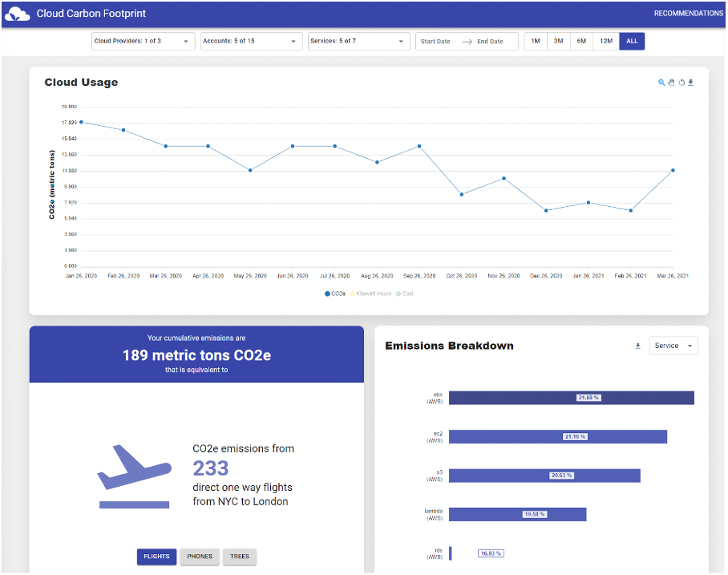Click the ebs emissions bar
Viewport: 728px width, 575px height.
click(x=571, y=398)
